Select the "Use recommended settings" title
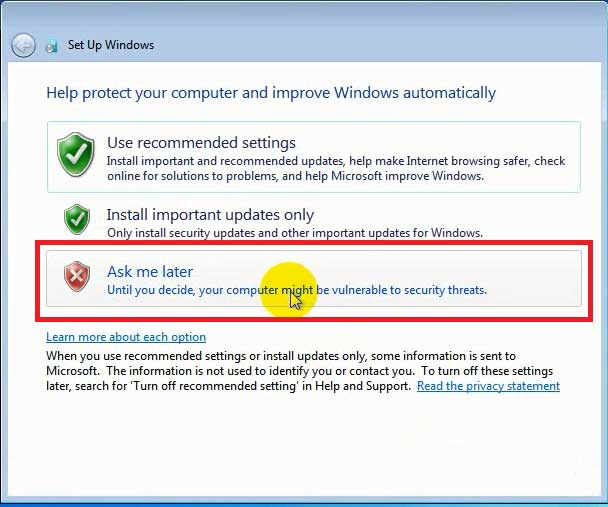This screenshot has height=507, width=608. (x=201, y=143)
